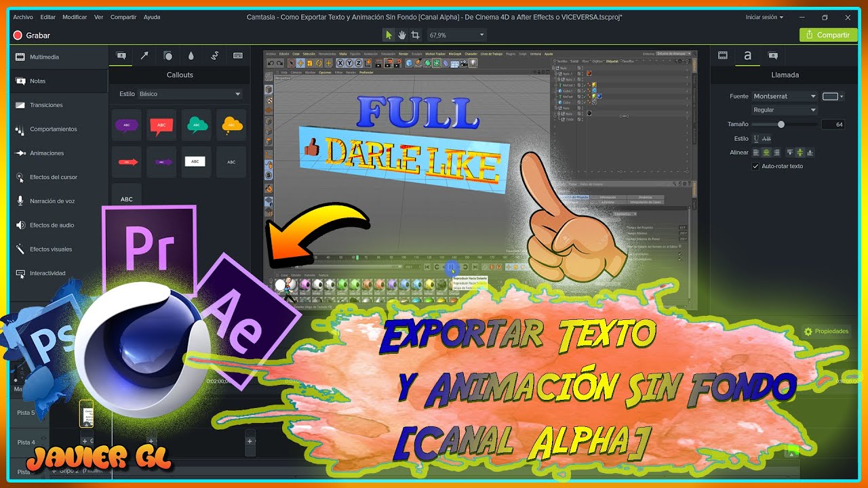Add purple arrow callout

point(161,162)
